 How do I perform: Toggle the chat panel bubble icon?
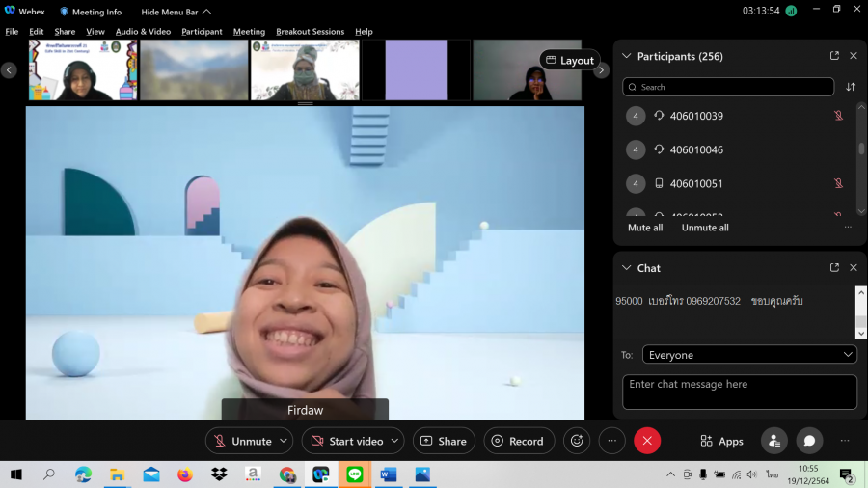(x=809, y=441)
